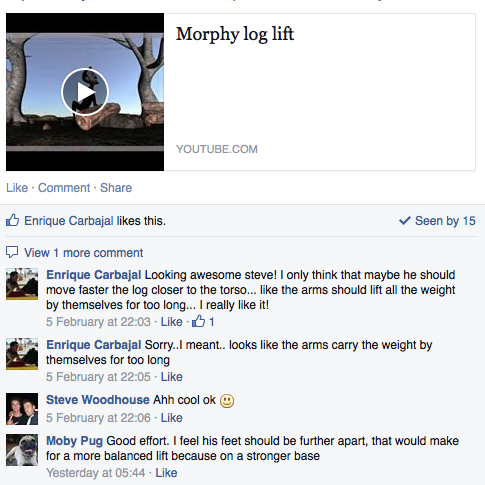Open the Morphy log lift title link
Viewport: 485px width, 485px height.
pos(235,34)
